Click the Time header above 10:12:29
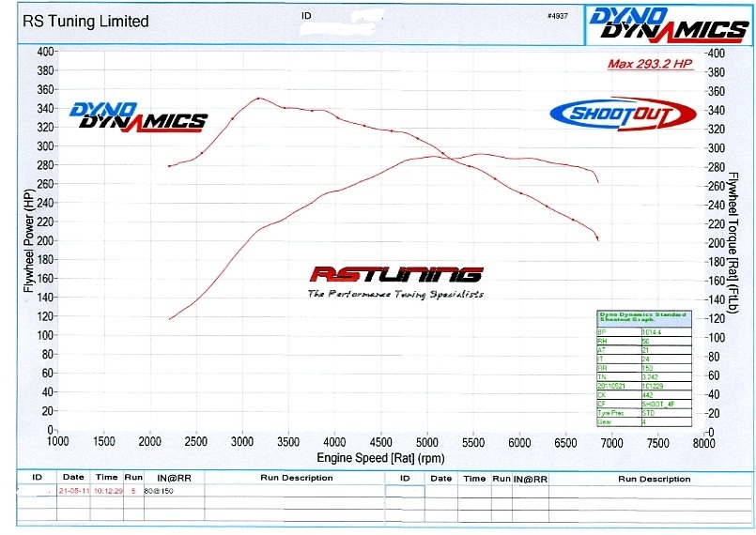Viewport: 756px width, 535px height. [x=106, y=477]
